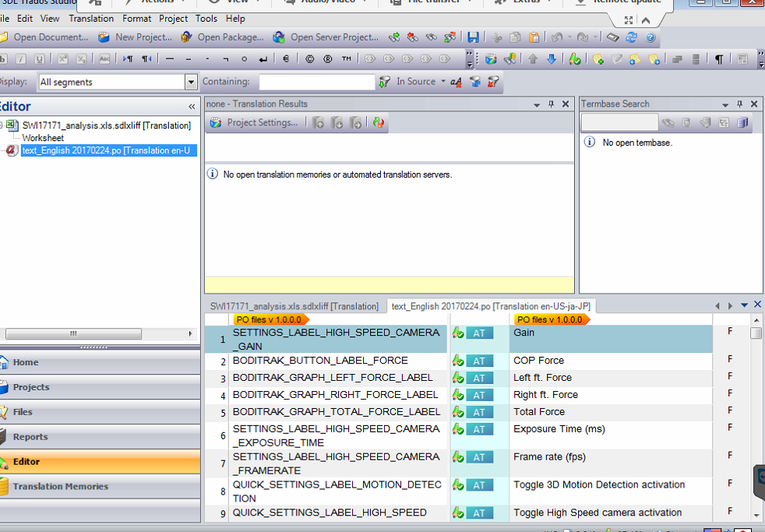The image size is (765, 532).
Task: Toggle the paragraph mark formatting icon
Action: (719, 59)
